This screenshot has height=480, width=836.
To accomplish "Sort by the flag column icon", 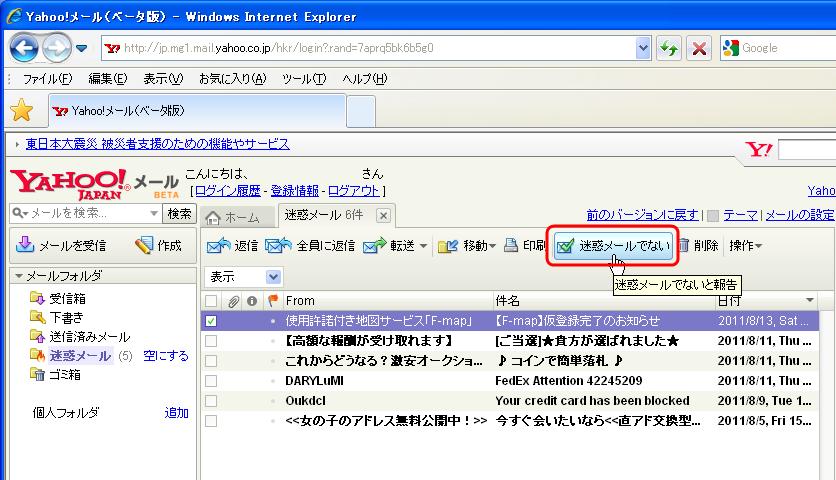I will click(x=273, y=301).
